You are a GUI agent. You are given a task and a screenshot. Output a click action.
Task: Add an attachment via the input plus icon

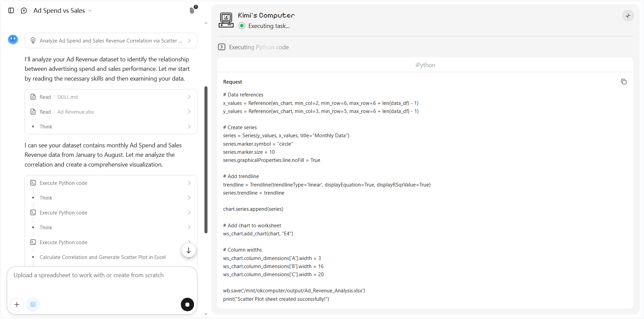pyautogui.click(x=17, y=304)
